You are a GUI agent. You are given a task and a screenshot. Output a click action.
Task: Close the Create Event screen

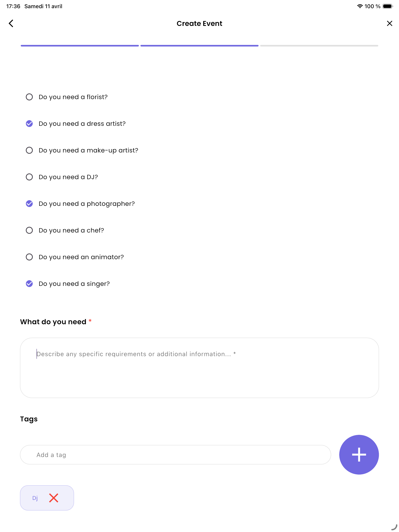click(x=389, y=23)
